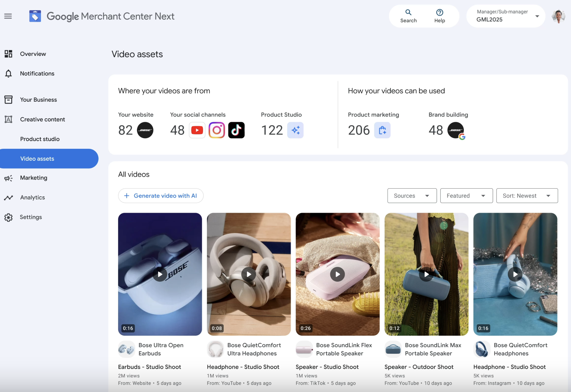Screen dimensions: 571x392
Task: Click the Notifications bell icon
Action: coord(8,73)
